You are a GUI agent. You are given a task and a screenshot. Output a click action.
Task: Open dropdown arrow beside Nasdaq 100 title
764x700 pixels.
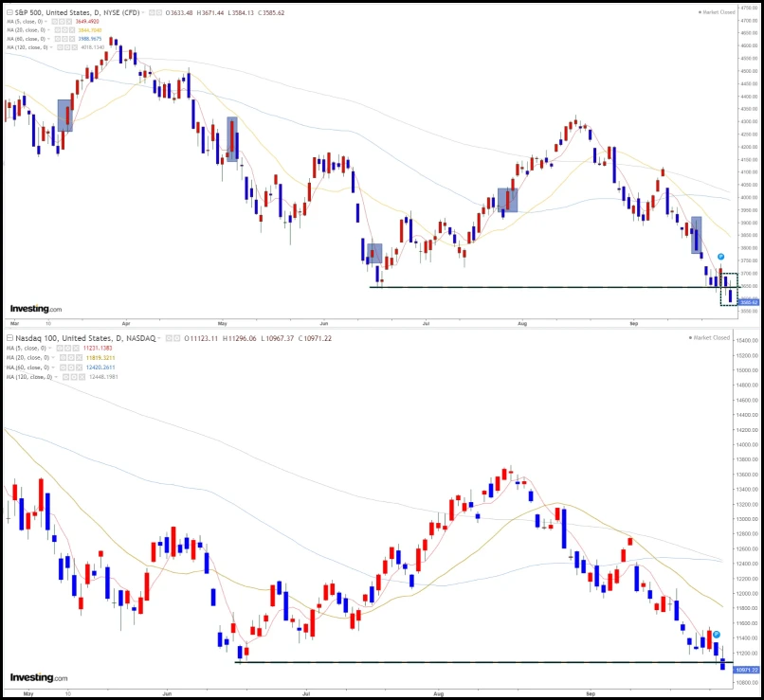click(x=159, y=338)
